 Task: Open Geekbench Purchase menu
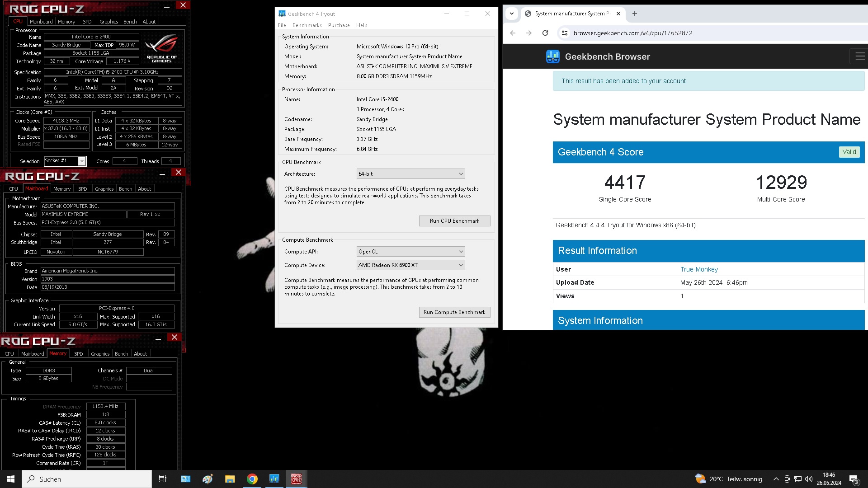(339, 25)
